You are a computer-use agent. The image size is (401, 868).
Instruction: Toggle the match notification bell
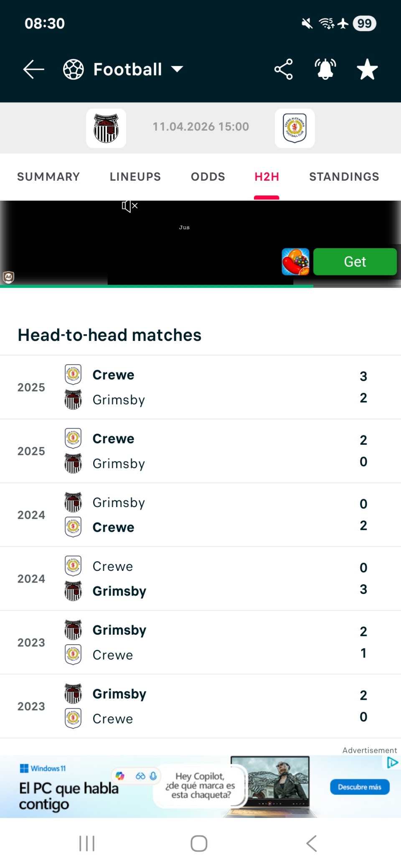[325, 69]
